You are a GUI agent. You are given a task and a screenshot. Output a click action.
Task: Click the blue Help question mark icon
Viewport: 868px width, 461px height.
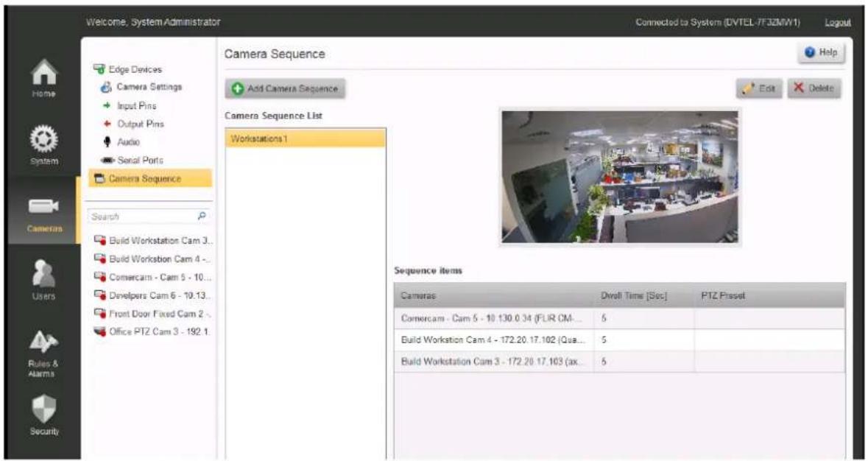tap(810, 52)
